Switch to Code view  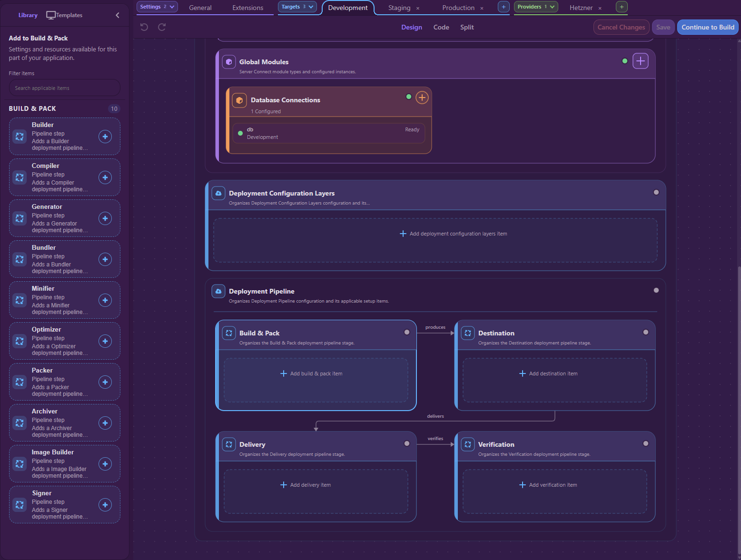tap(441, 27)
